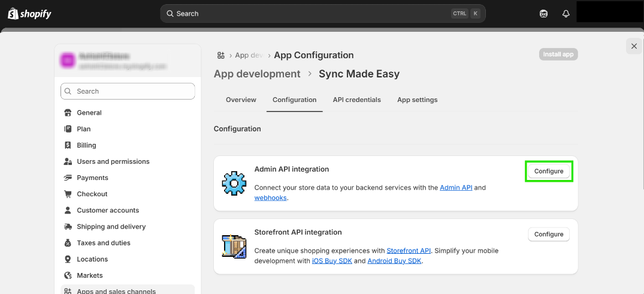Click the General settings icon in sidebar
Viewport: 644px width, 294px height.
coord(68,113)
